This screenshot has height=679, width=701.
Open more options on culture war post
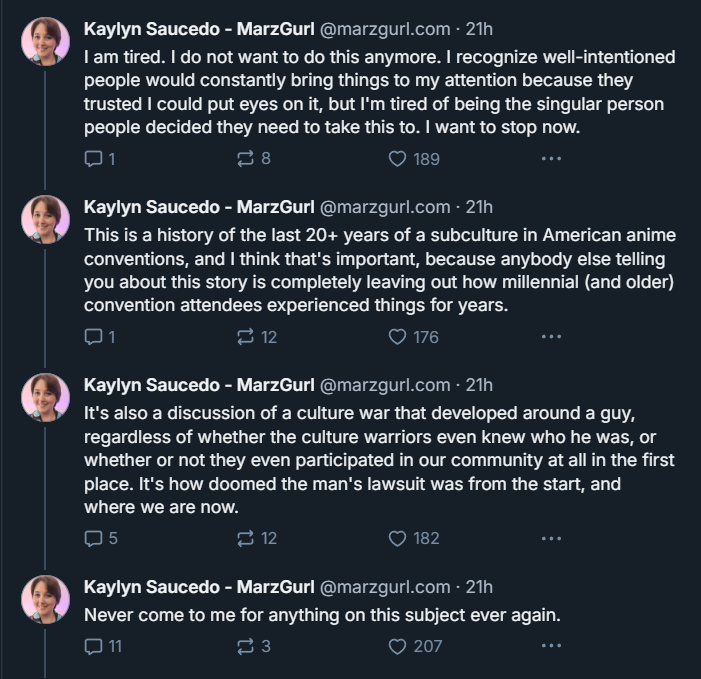pos(551,538)
